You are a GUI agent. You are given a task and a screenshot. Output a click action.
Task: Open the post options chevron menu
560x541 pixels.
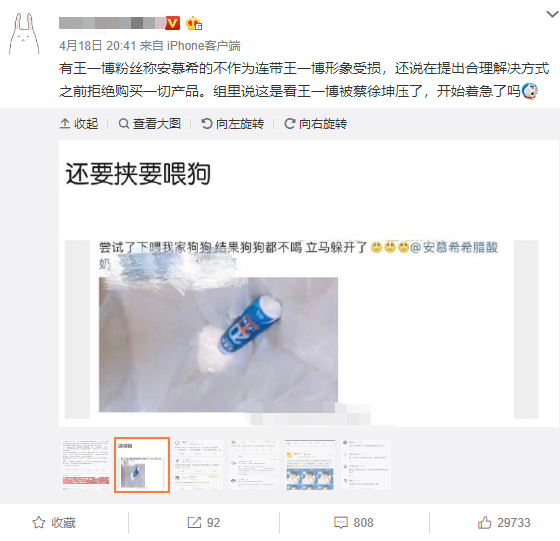(x=552, y=14)
